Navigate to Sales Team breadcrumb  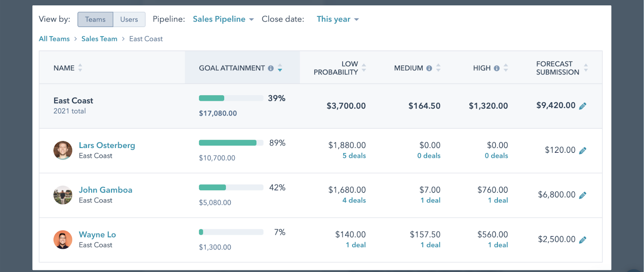click(x=99, y=39)
